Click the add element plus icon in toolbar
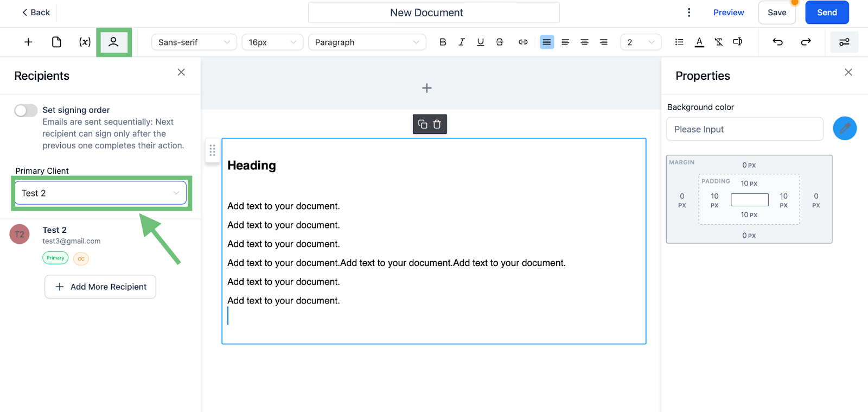Image resolution: width=868 pixels, height=412 pixels. click(x=28, y=42)
